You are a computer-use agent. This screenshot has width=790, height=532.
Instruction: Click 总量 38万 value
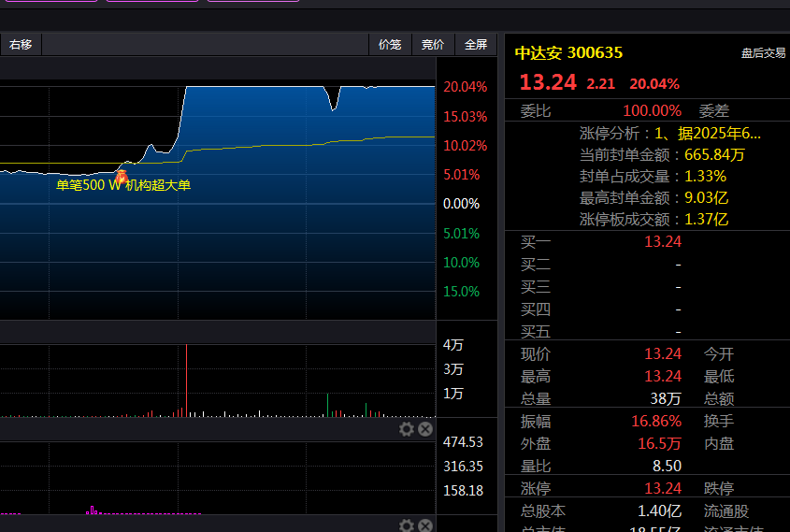pos(666,399)
